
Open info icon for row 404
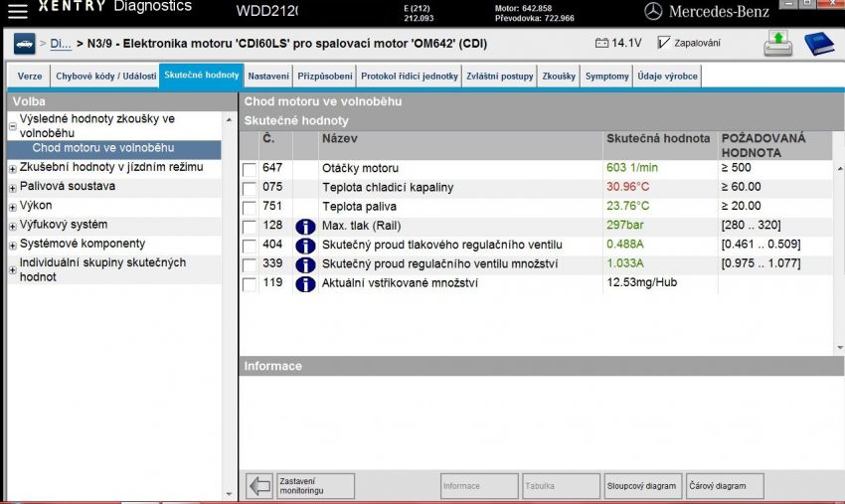305,246
